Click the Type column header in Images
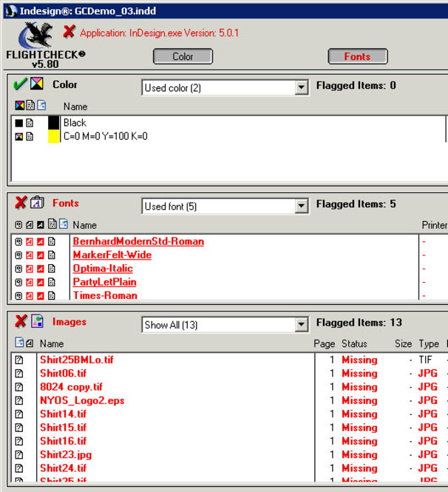Image resolution: width=448 pixels, height=492 pixels. tap(429, 343)
